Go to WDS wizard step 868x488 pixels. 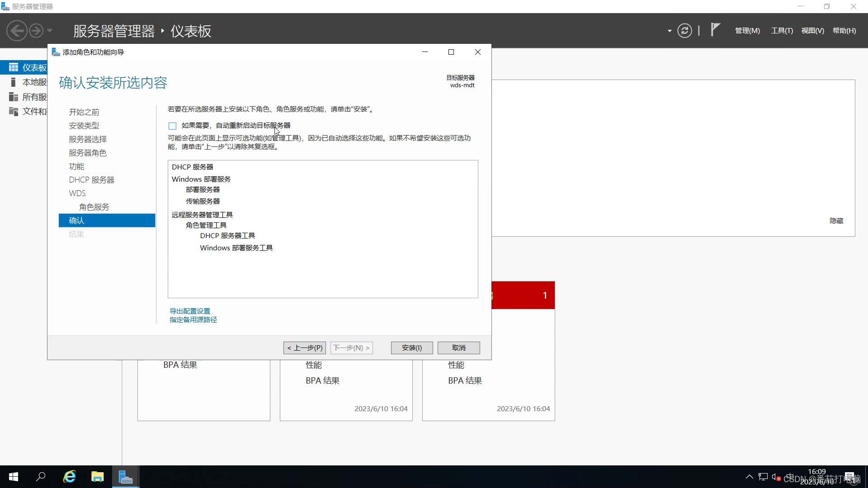coord(77,193)
